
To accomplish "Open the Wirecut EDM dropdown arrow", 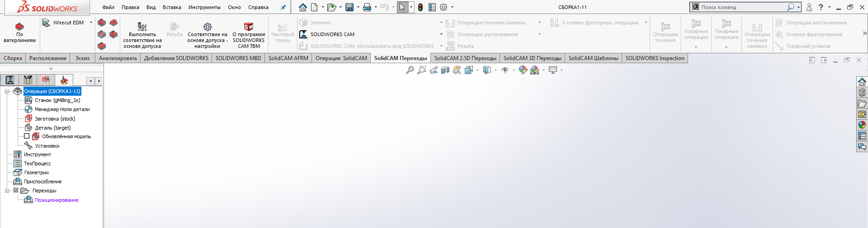I will click(91, 23).
